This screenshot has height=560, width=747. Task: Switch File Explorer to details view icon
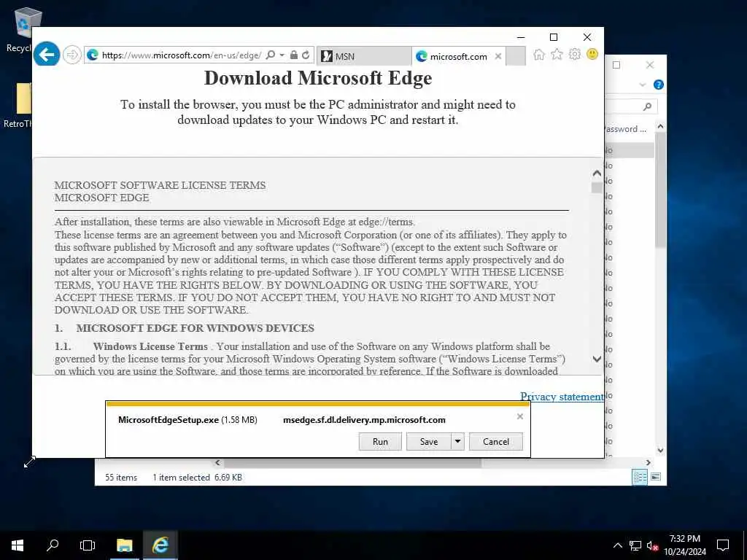pyautogui.click(x=640, y=477)
